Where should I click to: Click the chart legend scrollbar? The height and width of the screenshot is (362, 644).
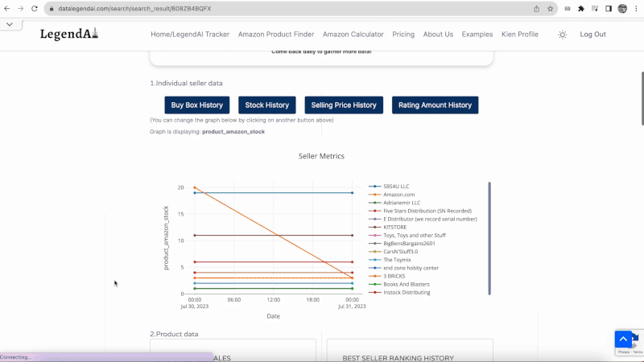[x=489, y=237]
